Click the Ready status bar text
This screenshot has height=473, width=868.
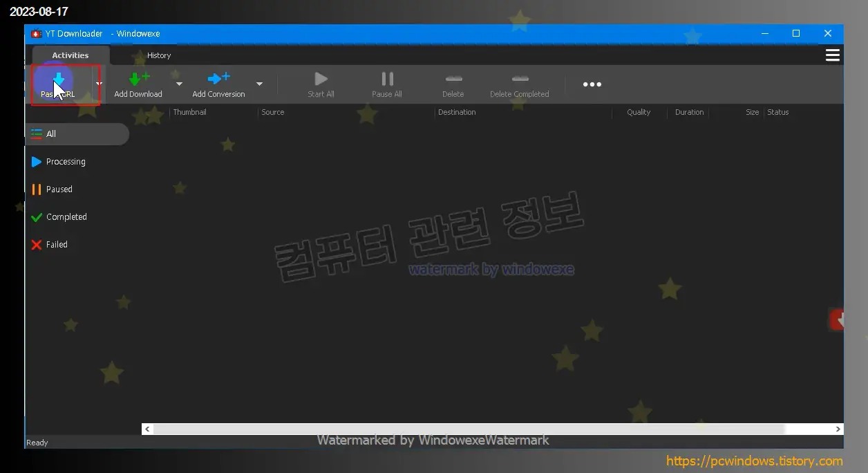tap(37, 443)
